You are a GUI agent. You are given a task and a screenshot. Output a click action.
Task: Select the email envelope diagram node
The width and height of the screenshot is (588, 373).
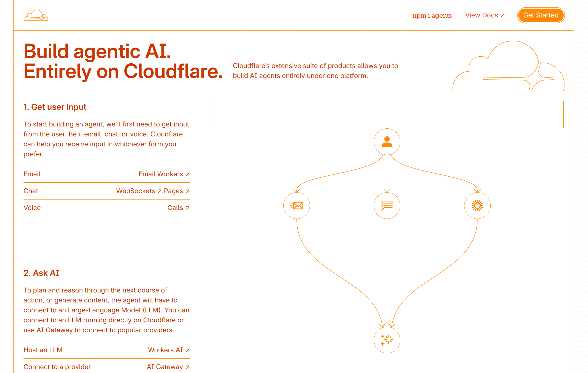296,206
